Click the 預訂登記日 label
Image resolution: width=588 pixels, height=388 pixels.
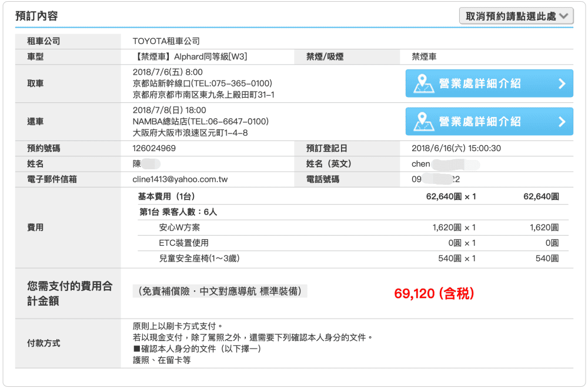pyautogui.click(x=326, y=149)
